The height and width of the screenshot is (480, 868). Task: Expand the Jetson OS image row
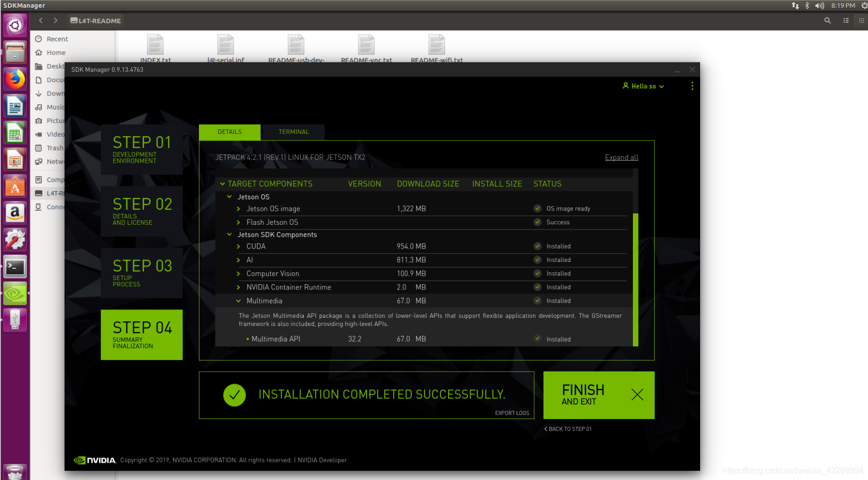(x=238, y=209)
